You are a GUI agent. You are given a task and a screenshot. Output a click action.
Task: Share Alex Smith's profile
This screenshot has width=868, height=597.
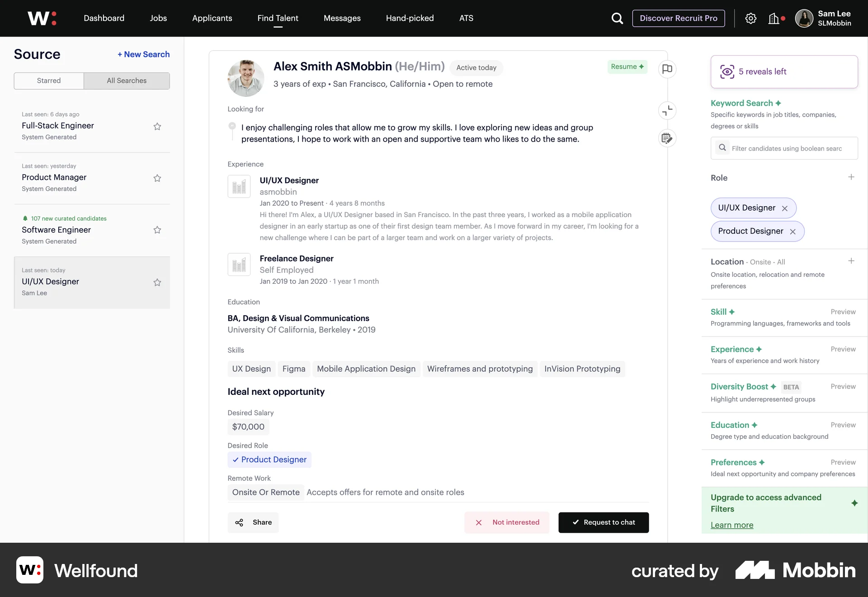pyautogui.click(x=253, y=522)
